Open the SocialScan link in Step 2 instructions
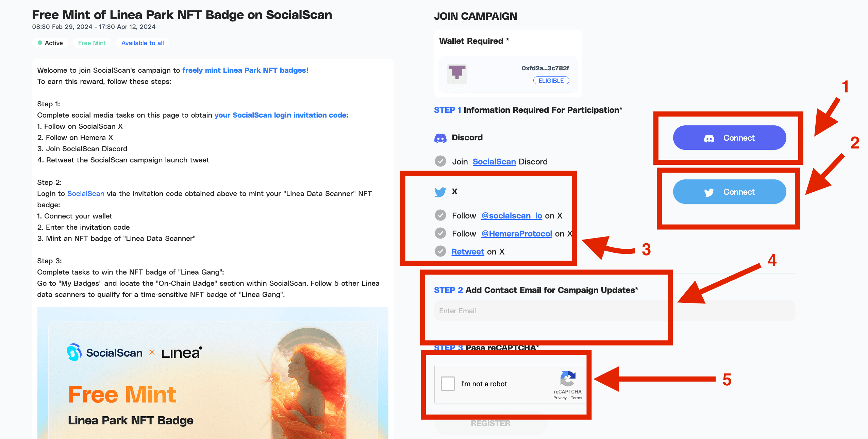 [86, 194]
